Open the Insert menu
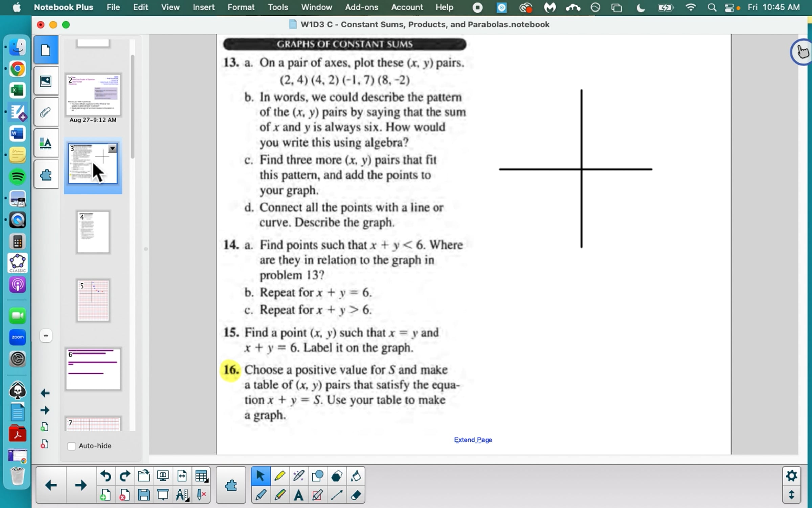Viewport: 812px width, 508px height. pos(203,7)
